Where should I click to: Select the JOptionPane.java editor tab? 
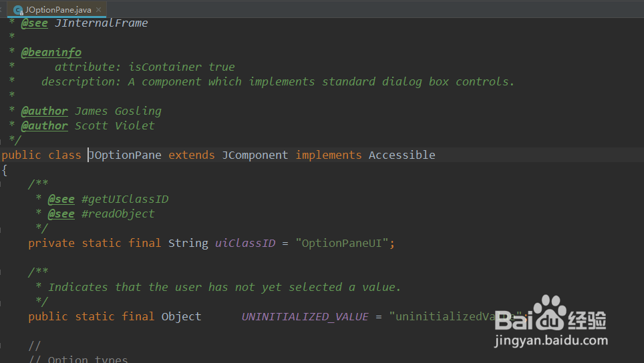pyautogui.click(x=58, y=10)
